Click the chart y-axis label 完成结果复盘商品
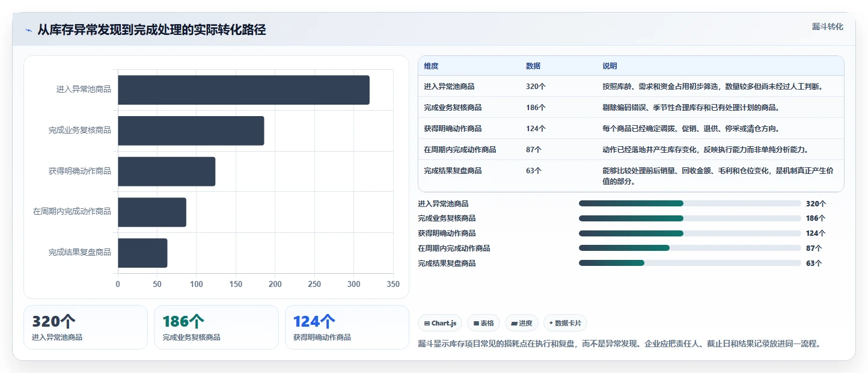Viewport: 868px width, 373px height. point(80,253)
